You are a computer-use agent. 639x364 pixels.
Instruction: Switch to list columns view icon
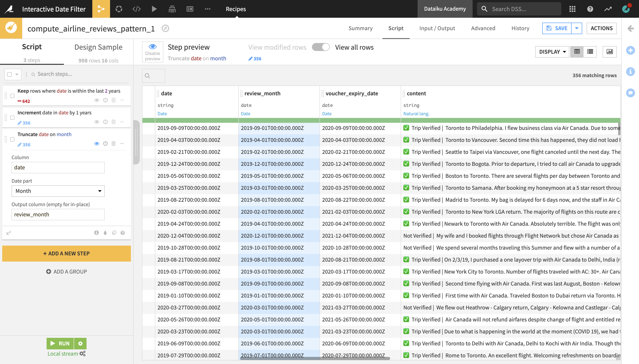point(590,51)
